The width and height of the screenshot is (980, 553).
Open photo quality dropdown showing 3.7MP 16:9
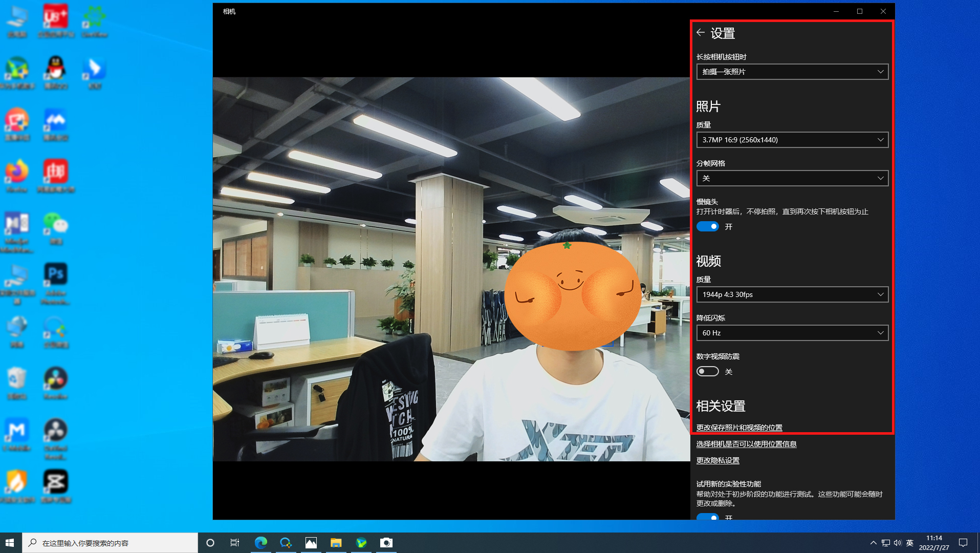(x=792, y=140)
